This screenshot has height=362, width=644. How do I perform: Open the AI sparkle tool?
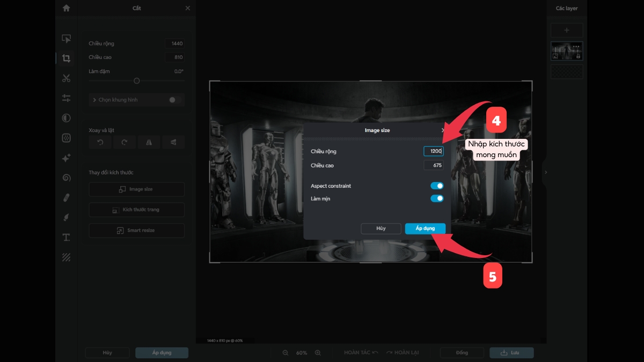67,158
